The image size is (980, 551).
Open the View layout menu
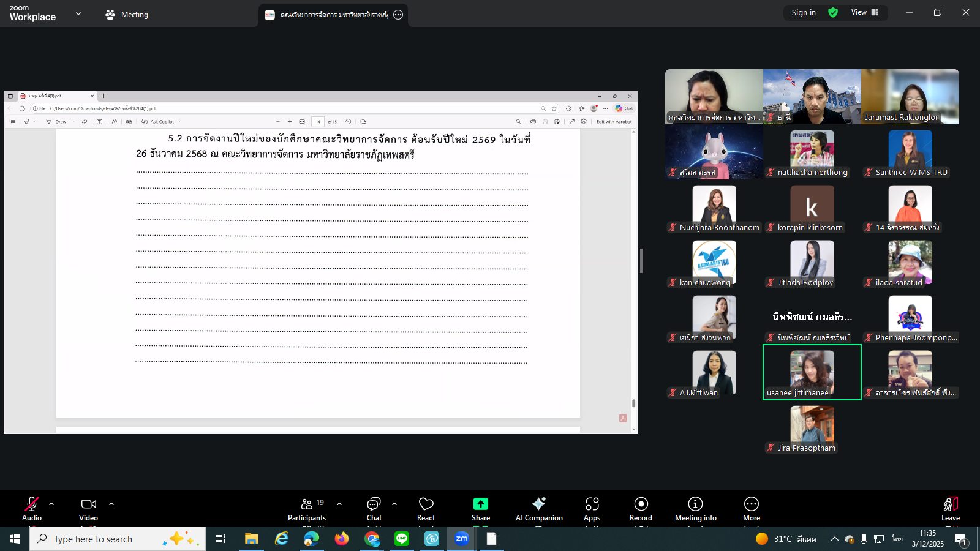865,12
